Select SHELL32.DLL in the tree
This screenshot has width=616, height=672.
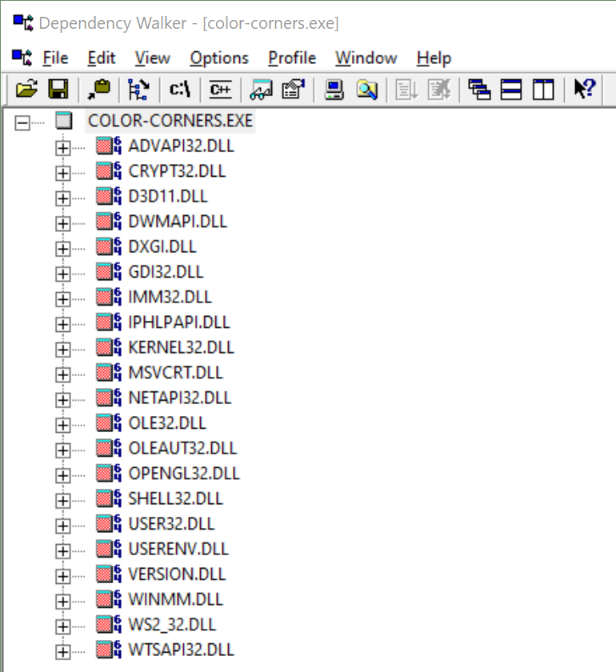coord(176,498)
